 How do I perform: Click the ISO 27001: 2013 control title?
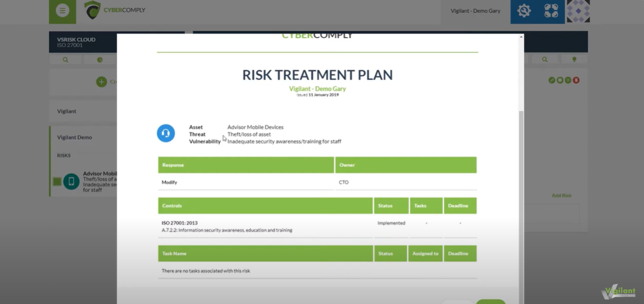pyautogui.click(x=180, y=223)
